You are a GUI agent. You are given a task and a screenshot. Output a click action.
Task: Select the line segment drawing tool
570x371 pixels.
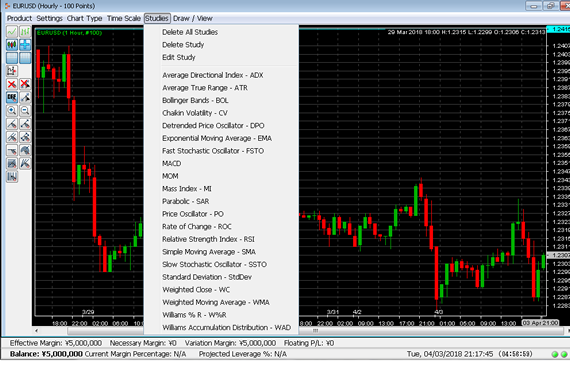25,124
